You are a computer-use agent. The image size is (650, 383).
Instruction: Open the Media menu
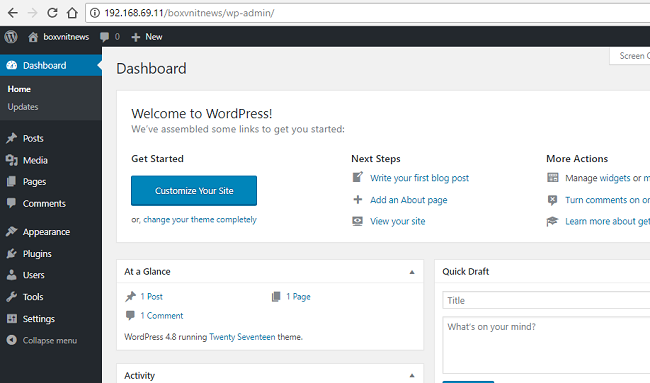click(35, 160)
